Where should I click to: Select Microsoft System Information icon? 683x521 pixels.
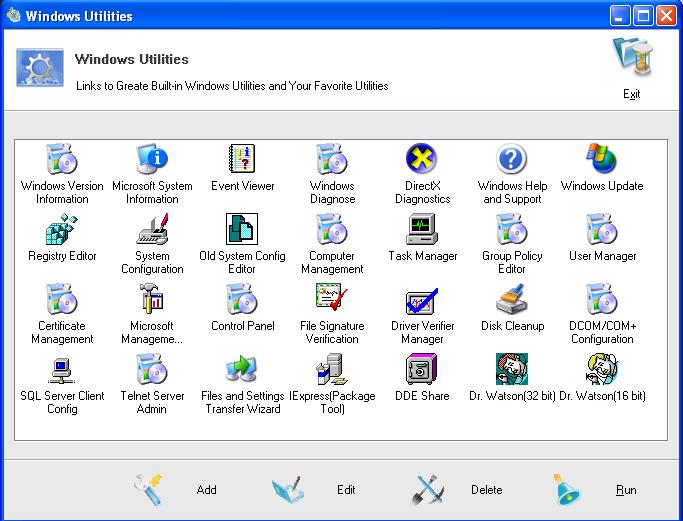point(152,159)
